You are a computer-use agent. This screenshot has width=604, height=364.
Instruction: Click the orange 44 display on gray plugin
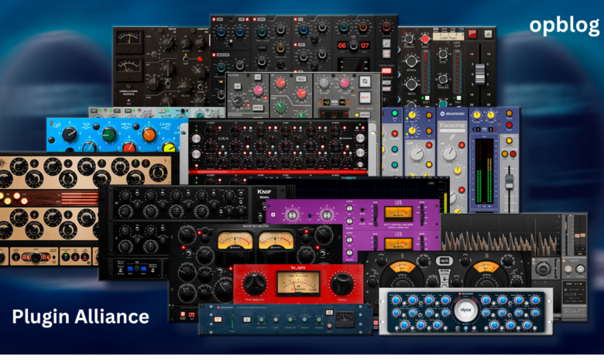point(342,102)
